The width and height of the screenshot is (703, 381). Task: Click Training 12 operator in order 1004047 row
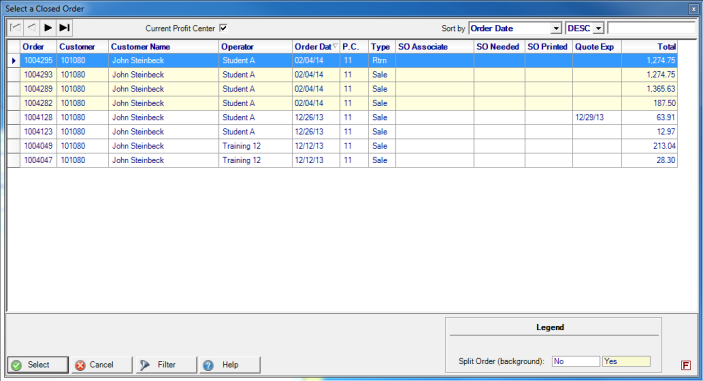[x=256, y=160]
